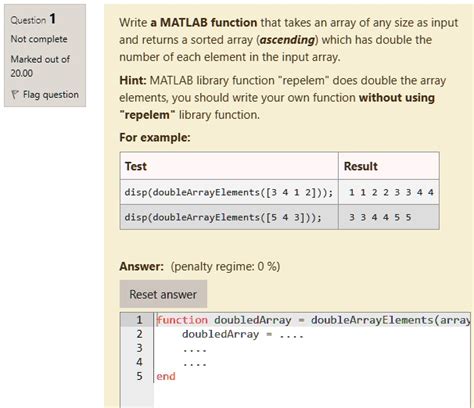Image resolution: width=474 pixels, height=408 pixels.
Task: Click code line 2 'doubledArray = ....'
Action: coord(243,334)
